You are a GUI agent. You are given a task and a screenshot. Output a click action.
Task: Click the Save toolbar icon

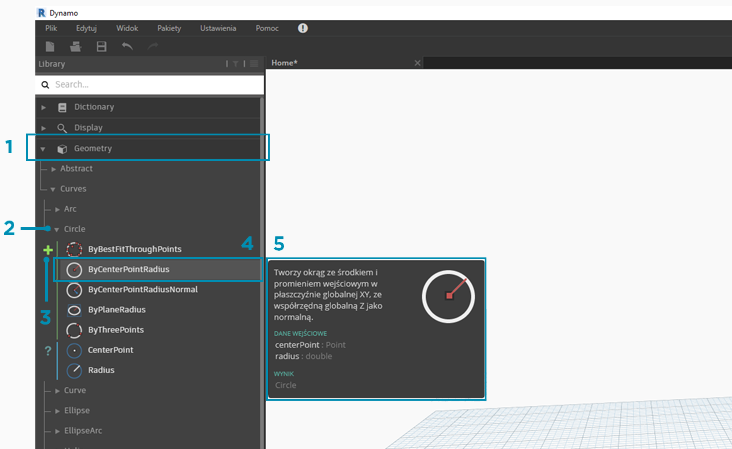click(101, 46)
